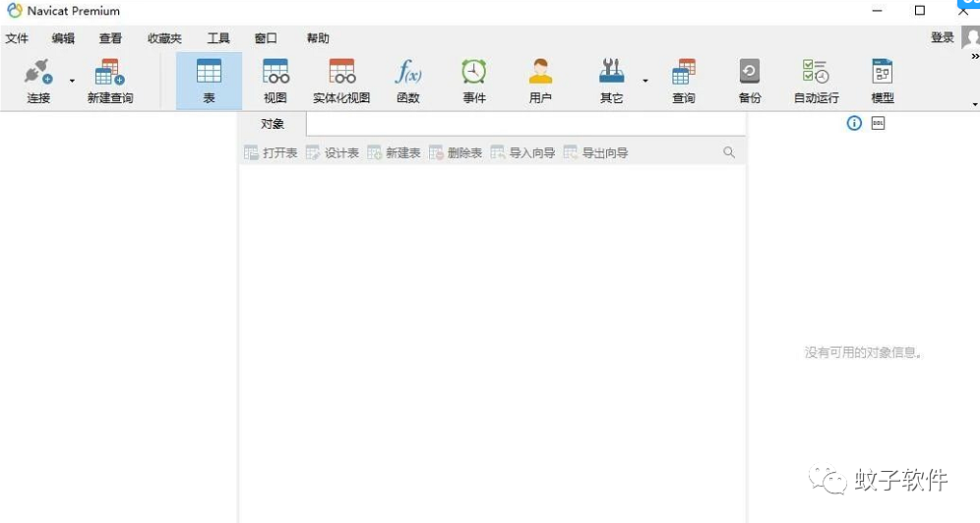Expand the 其它 dropdown arrow
This screenshot has width=980, height=523.
(645, 82)
